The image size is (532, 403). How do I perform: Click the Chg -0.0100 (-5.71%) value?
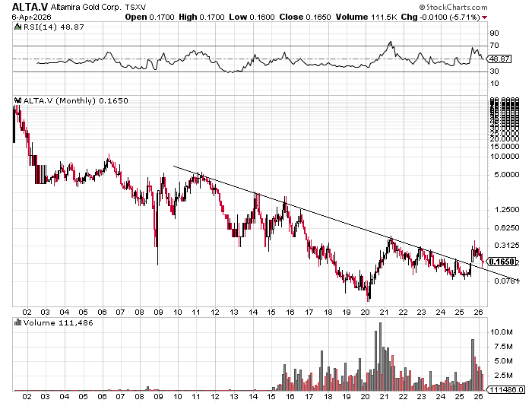(x=440, y=17)
